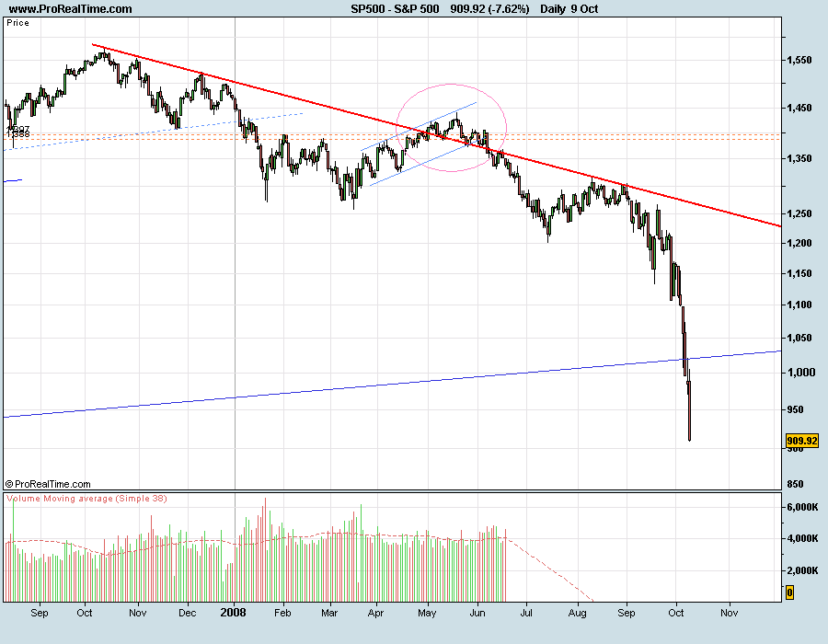This screenshot has width=828, height=644.
Task: Click the 1,000 price axis label
Action: (801, 373)
